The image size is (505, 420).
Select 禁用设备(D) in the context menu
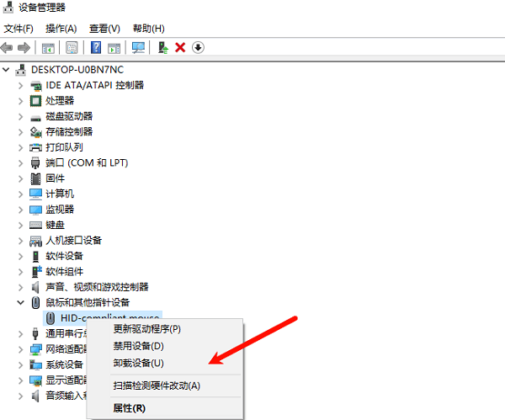(138, 346)
